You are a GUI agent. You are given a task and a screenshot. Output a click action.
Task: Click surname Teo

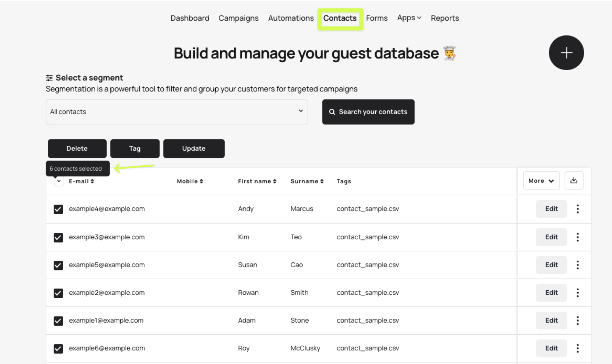coord(296,237)
